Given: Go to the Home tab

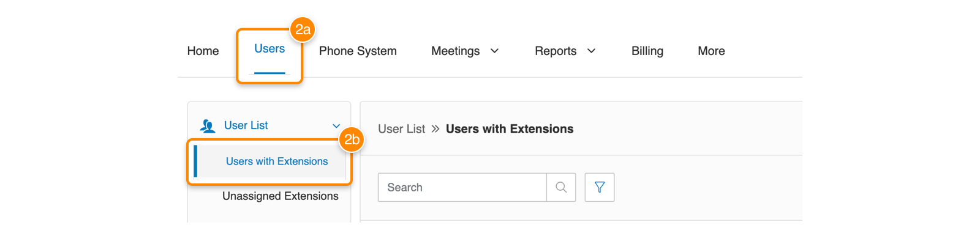Looking at the screenshot, I should pyautogui.click(x=203, y=51).
